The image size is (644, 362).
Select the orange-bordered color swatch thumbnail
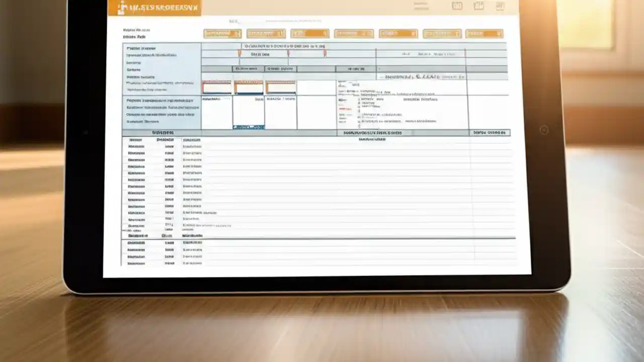(248, 86)
